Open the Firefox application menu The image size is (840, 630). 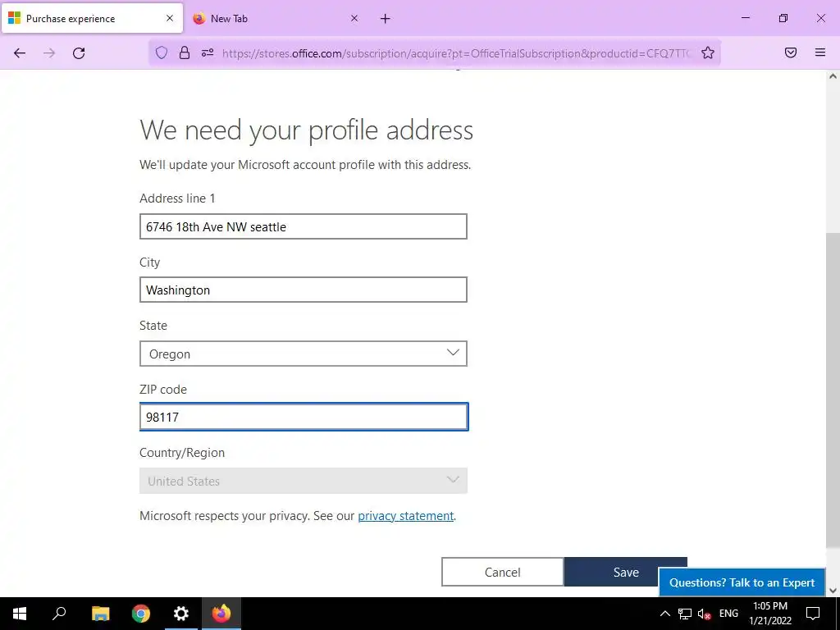820,52
